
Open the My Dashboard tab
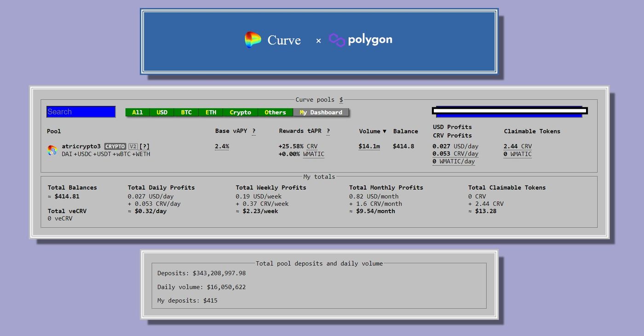coord(321,112)
